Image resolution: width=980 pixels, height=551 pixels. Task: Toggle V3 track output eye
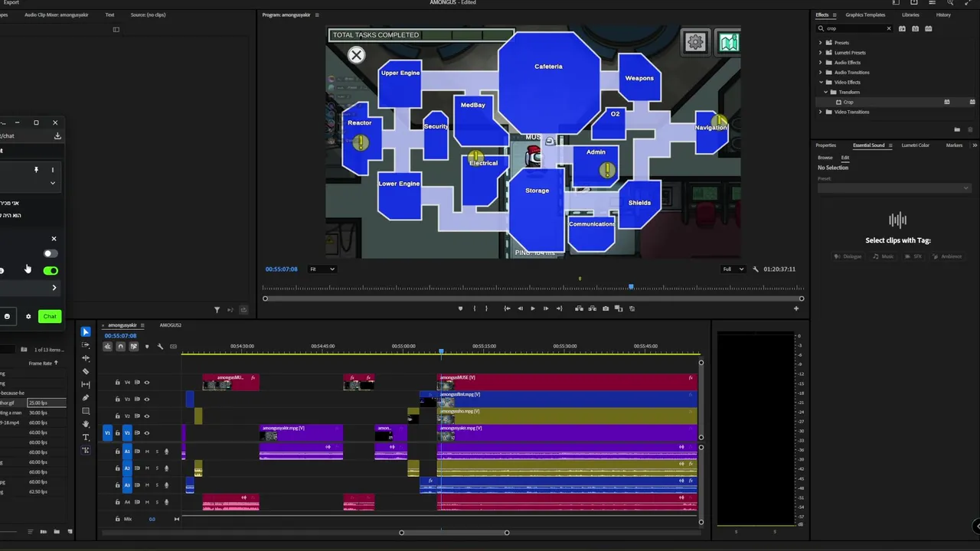147,399
